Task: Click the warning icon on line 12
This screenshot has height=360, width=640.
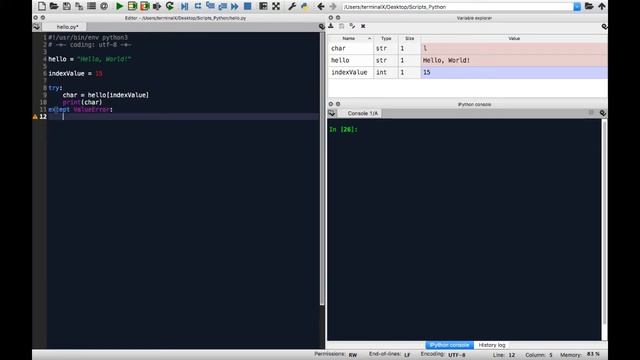Action: click(x=35, y=117)
